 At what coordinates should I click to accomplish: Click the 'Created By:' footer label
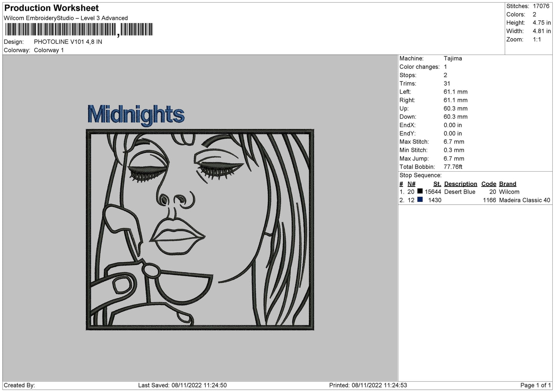click(x=19, y=385)
